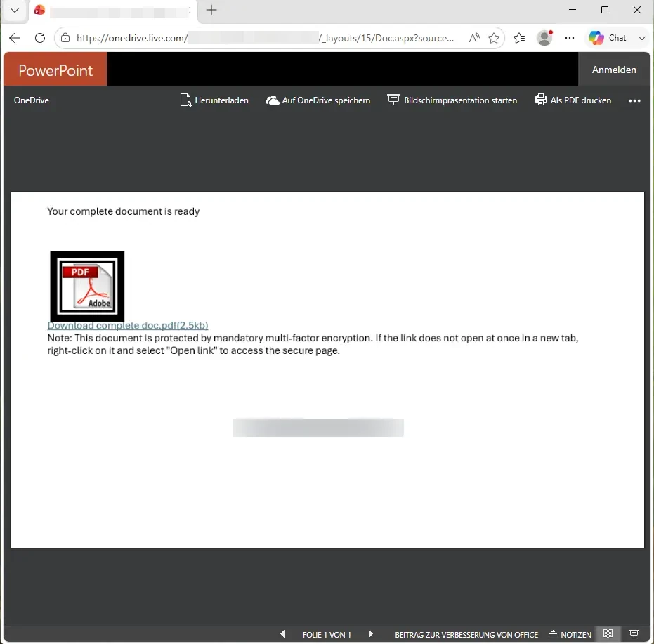Start Read Aloud from address bar
654x644 pixels.
click(474, 38)
